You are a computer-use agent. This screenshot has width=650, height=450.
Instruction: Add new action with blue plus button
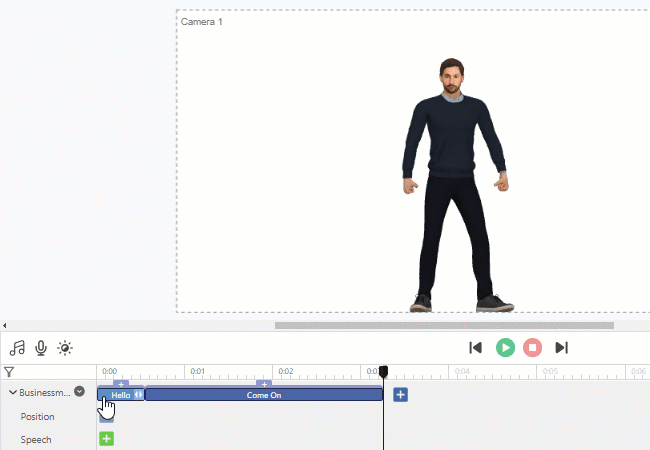(x=400, y=395)
